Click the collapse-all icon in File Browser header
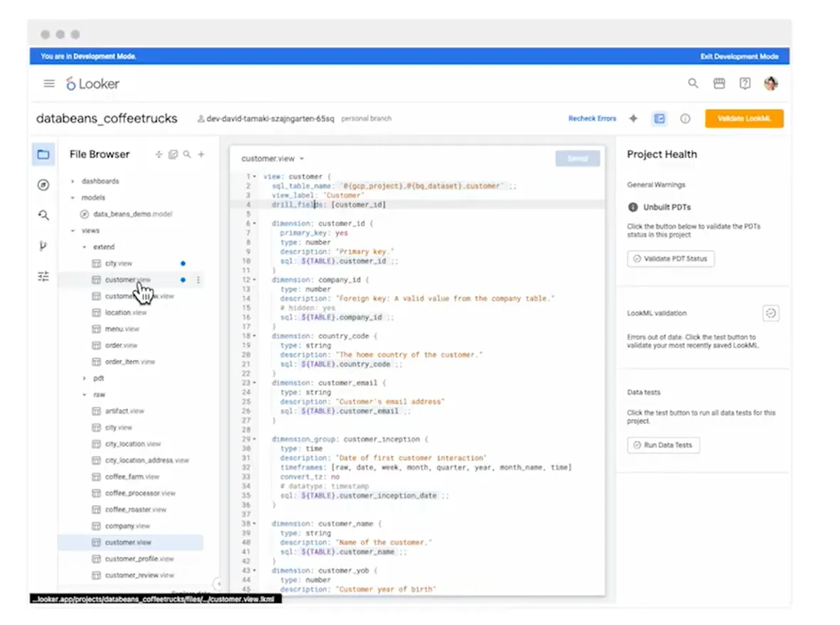 click(x=158, y=154)
